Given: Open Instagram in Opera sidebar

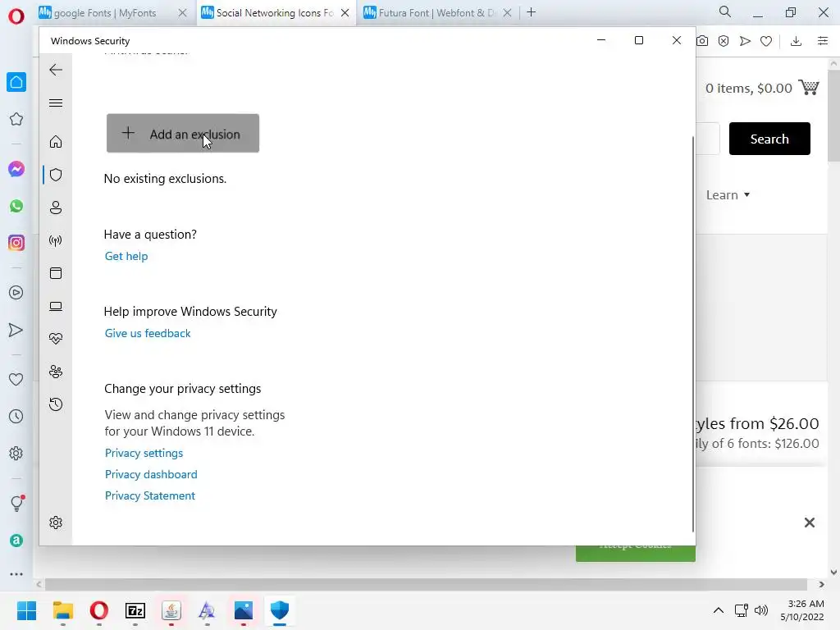Looking at the screenshot, I should click(x=16, y=243).
